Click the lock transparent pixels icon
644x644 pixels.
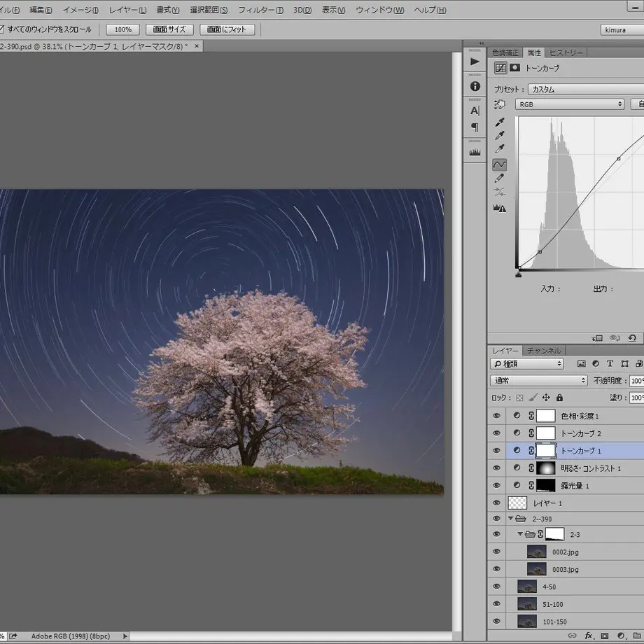point(519,398)
